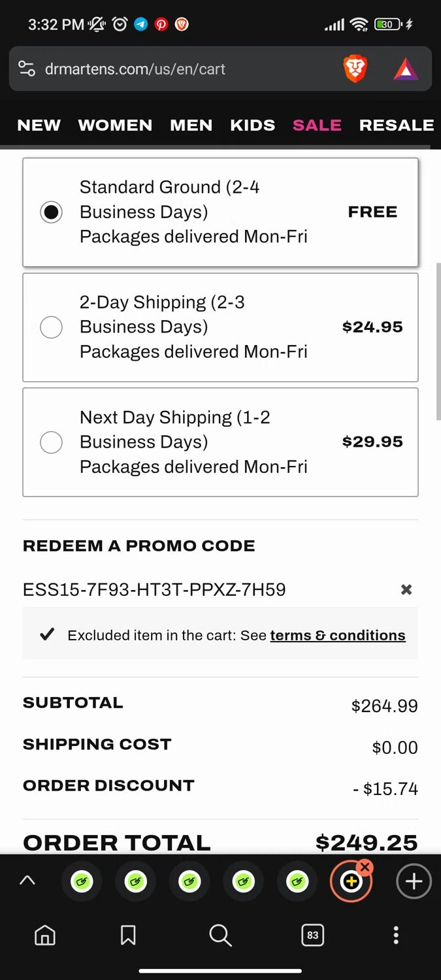Tap the site settings icon in address bar
This screenshot has width=441, height=980.
click(27, 69)
